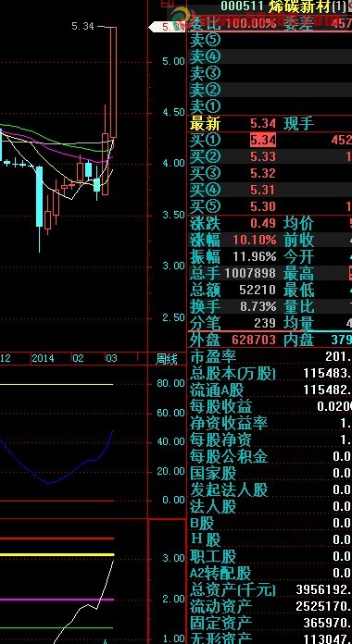Viewport: 352px width, 644px height.
Task: Click the 每股收益 row
Action: pos(270,406)
